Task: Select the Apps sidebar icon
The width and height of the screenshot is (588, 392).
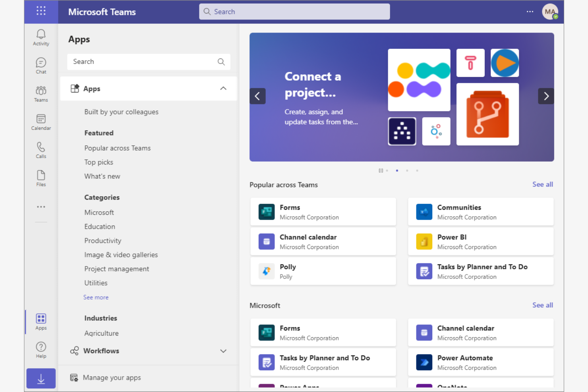Action: 41,322
